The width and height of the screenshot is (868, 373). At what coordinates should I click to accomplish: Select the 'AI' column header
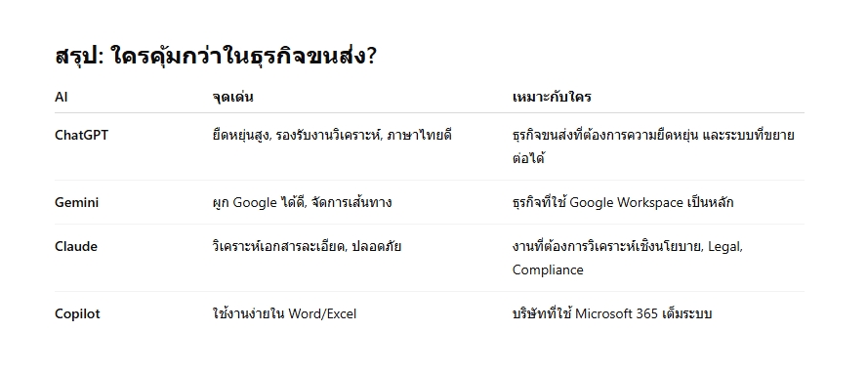coord(61,97)
